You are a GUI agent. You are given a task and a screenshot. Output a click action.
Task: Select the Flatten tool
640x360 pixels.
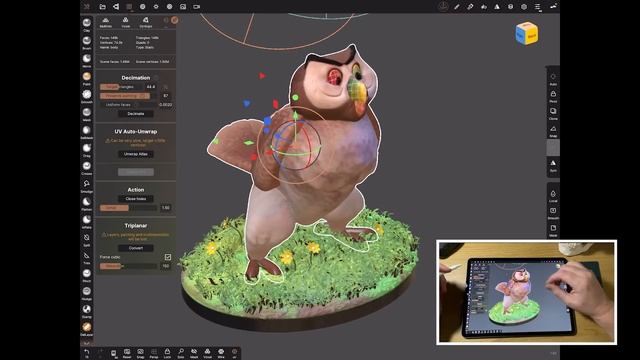point(87,204)
